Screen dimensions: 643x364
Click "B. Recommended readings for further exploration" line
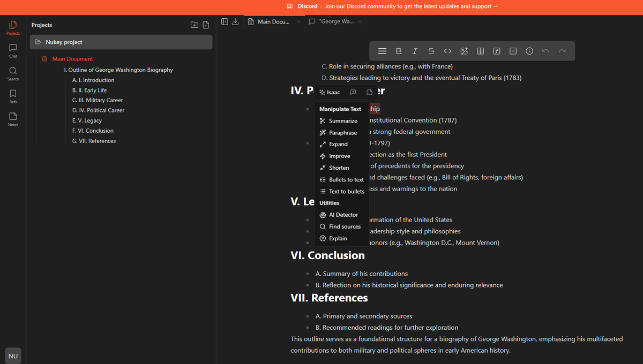[387, 327]
